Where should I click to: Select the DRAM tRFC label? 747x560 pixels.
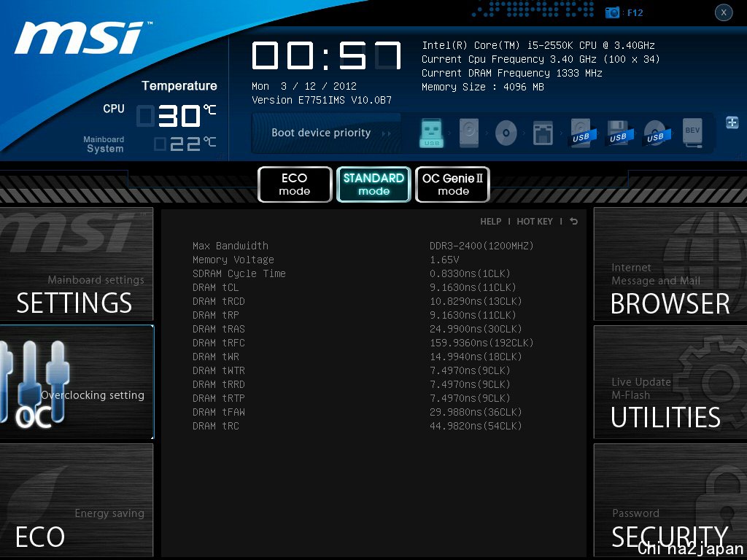(219, 343)
